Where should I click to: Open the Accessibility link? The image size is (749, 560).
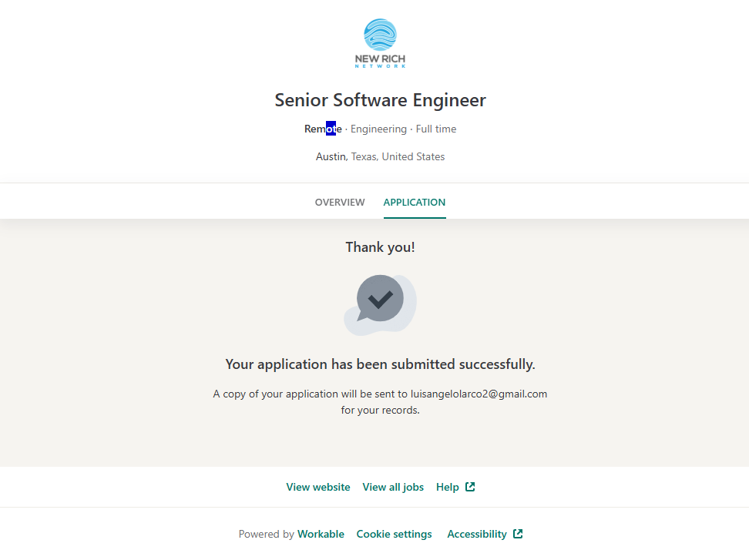[x=477, y=534]
